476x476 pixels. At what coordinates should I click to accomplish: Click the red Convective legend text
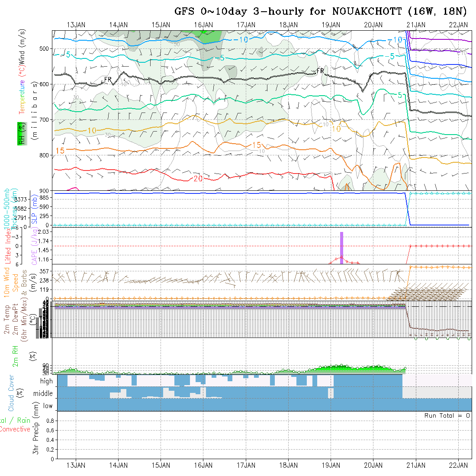[x=15, y=429]
